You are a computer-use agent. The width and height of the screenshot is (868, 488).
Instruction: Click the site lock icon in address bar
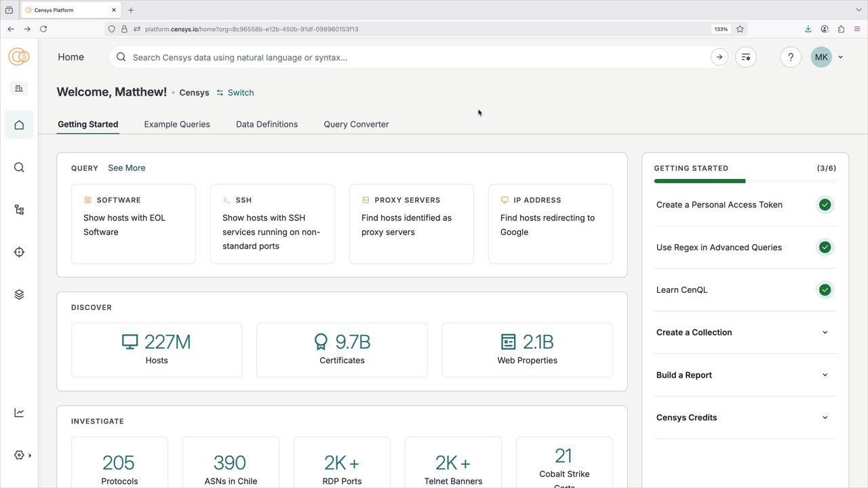pos(124,29)
